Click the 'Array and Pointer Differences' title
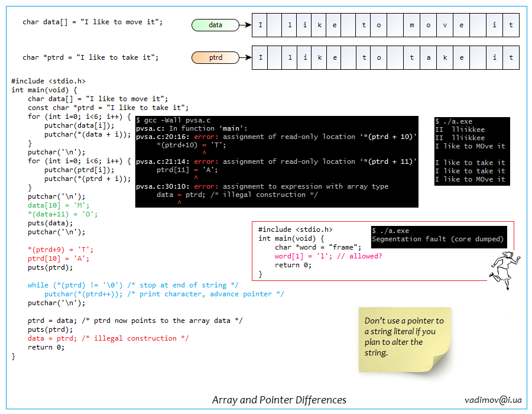The width and height of the screenshot is (532, 414). coord(279,400)
